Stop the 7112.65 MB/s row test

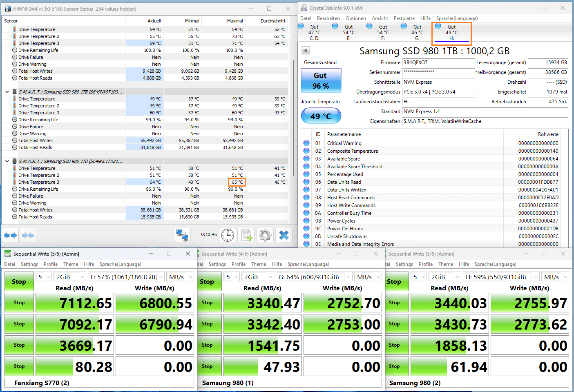pos(19,303)
